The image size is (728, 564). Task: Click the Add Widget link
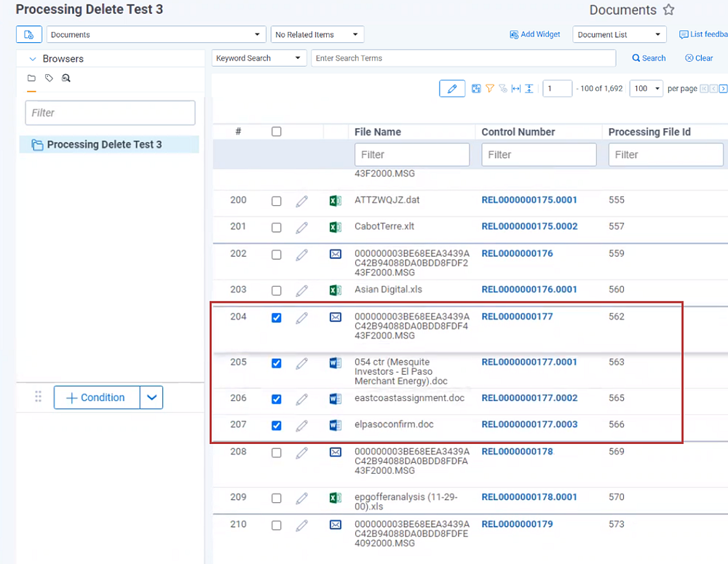tap(535, 34)
